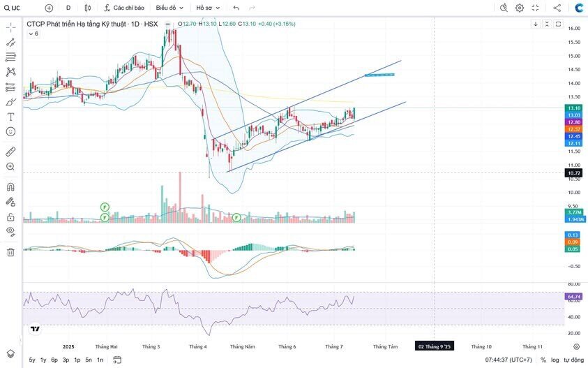Screen dimensions: 588x368
Task: Open chart settings gear icon
Action: click(520, 8)
